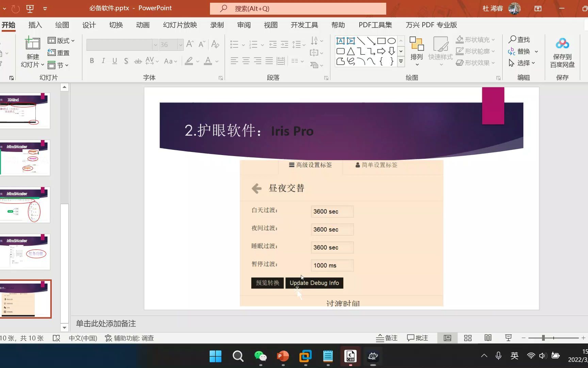Open the Slide Show (幻灯片放映) tab

tap(180, 25)
